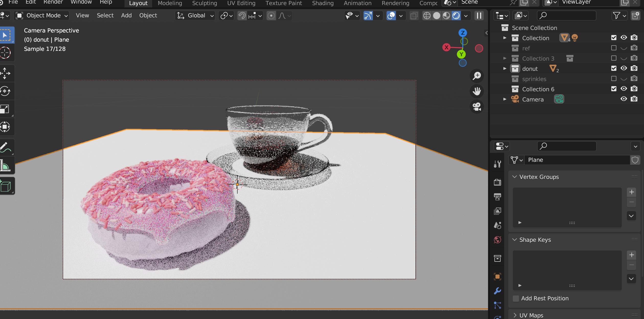The width and height of the screenshot is (644, 319).
Task: Expand the Camera tree row
Action: click(x=505, y=99)
